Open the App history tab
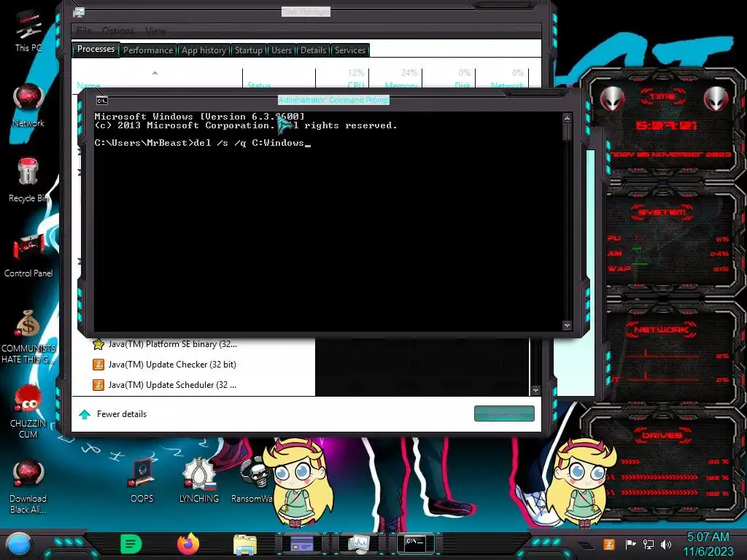 [x=204, y=50]
